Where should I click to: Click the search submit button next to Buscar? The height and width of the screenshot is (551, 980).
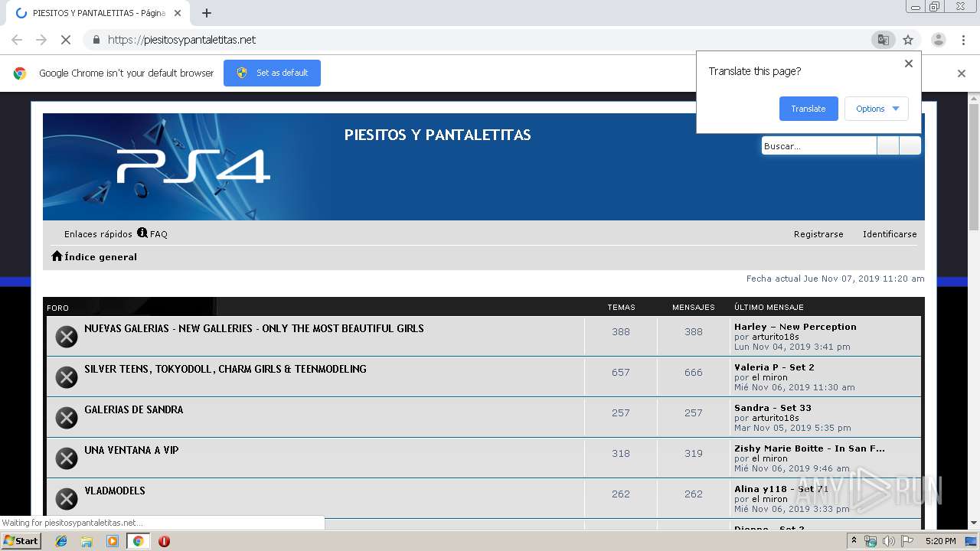[x=888, y=145]
